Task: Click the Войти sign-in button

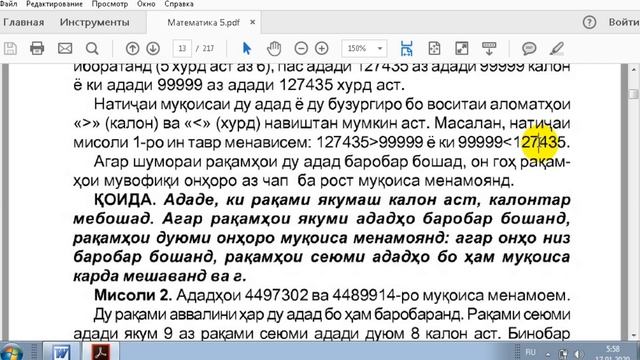Action: pyautogui.click(x=624, y=22)
